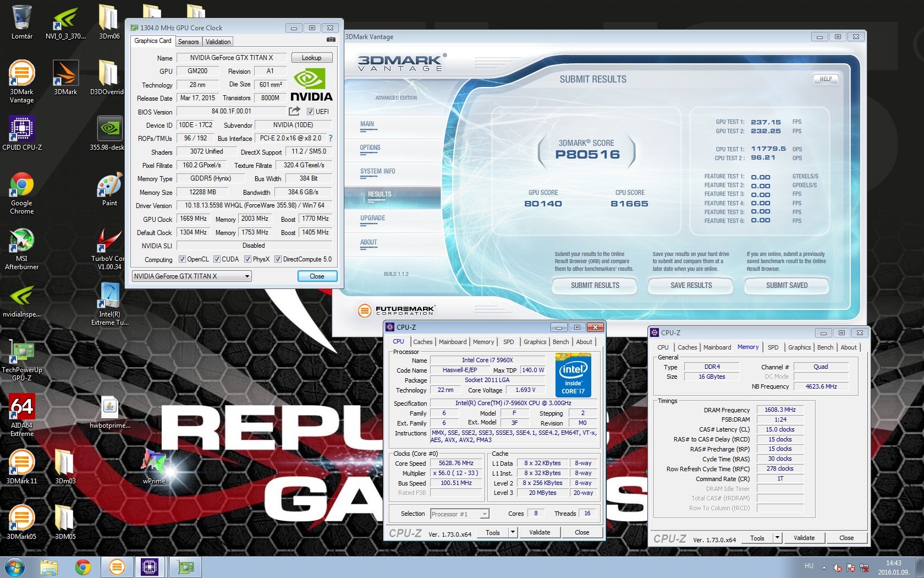Click the P80516 3DMark score value

coord(587,155)
